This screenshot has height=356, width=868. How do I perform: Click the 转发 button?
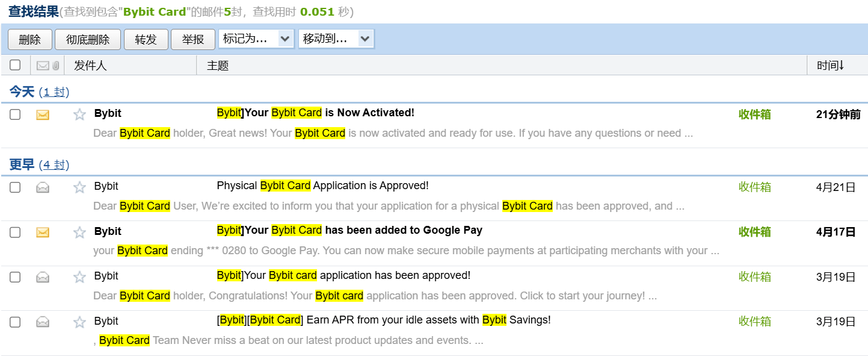coord(146,40)
